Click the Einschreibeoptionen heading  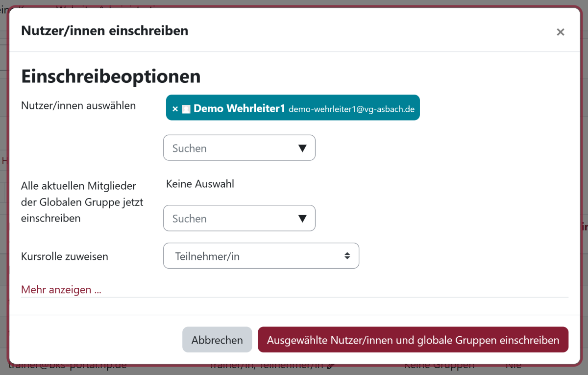tap(111, 76)
